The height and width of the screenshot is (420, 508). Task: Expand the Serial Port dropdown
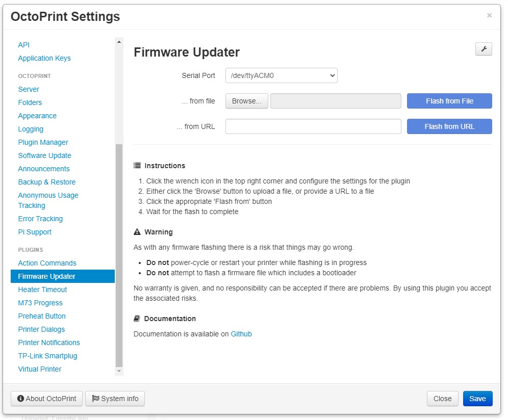281,75
